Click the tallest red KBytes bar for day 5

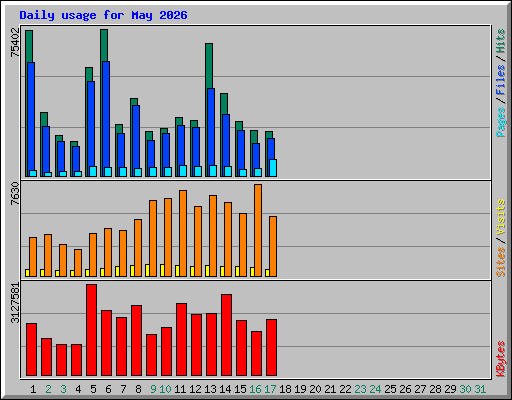tap(92, 330)
